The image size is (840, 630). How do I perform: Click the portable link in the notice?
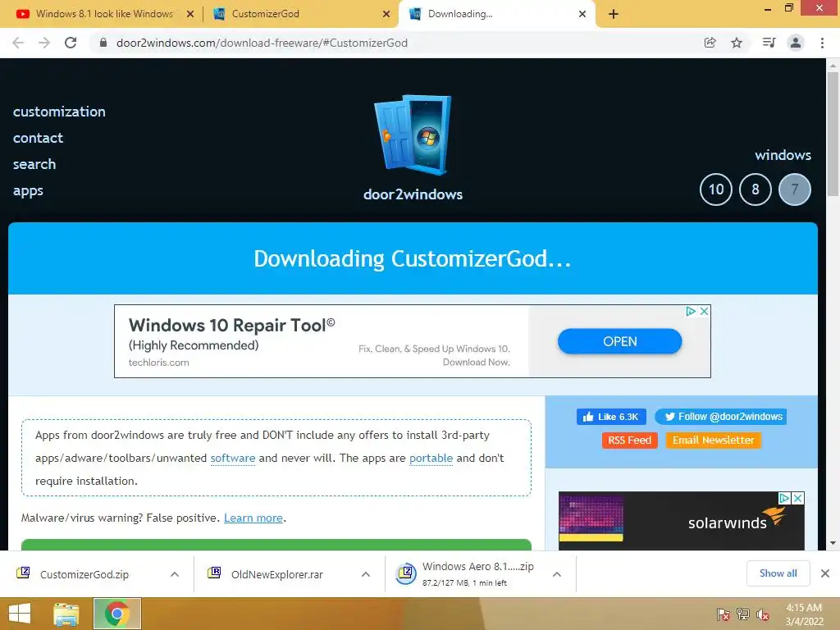pos(431,458)
